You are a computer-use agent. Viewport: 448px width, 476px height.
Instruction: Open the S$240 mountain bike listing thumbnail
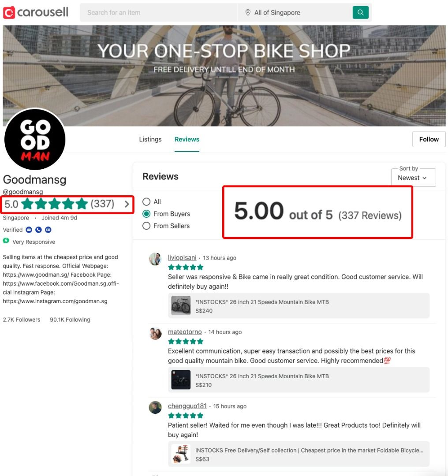pos(181,306)
